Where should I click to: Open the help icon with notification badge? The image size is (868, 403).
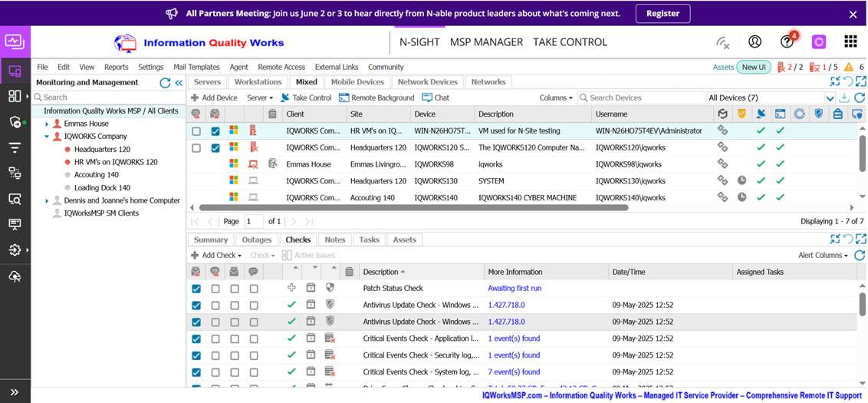point(787,42)
